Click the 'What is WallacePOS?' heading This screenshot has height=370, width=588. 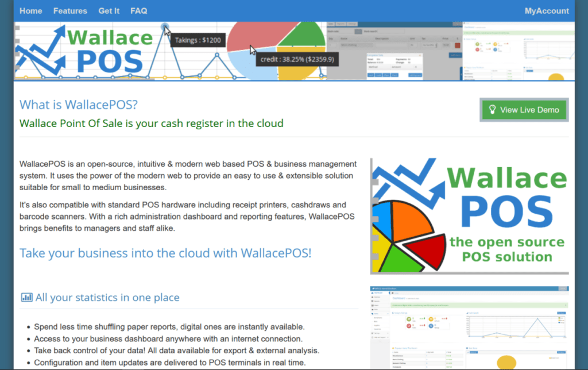tap(79, 105)
